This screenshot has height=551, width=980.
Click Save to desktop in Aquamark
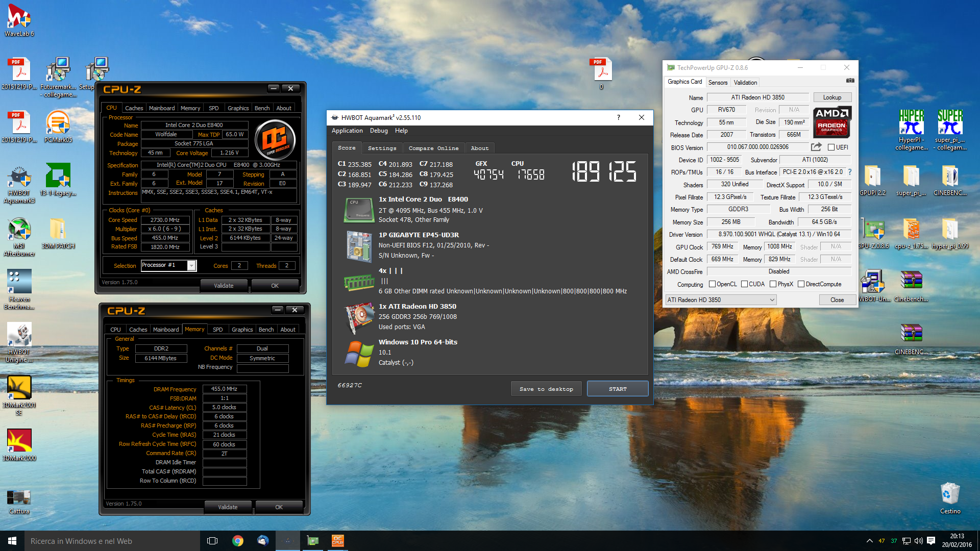(546, 389)
